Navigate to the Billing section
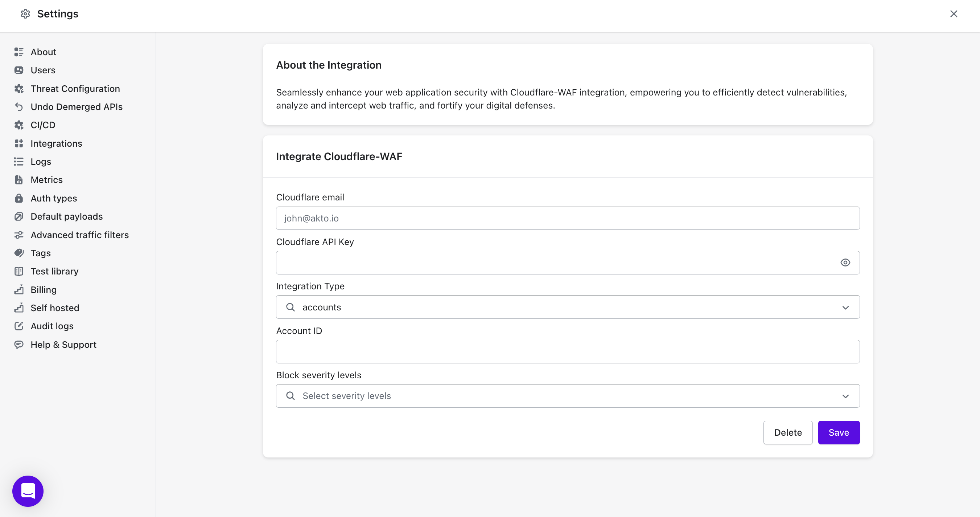Viewport: 980px width, 517px height. point(44,290)
